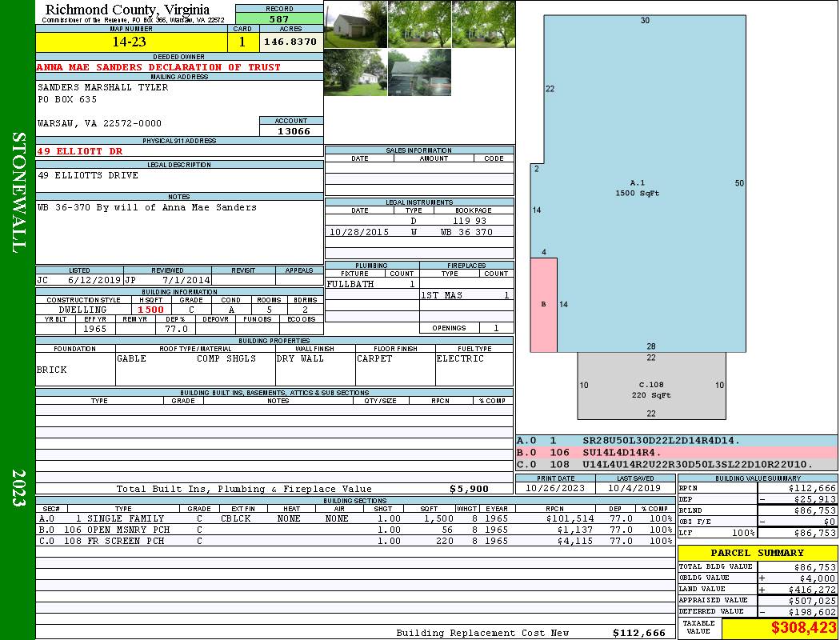
Task: Click the 10/28/2015 legal instrument row
Action: [x=418, y=232]
